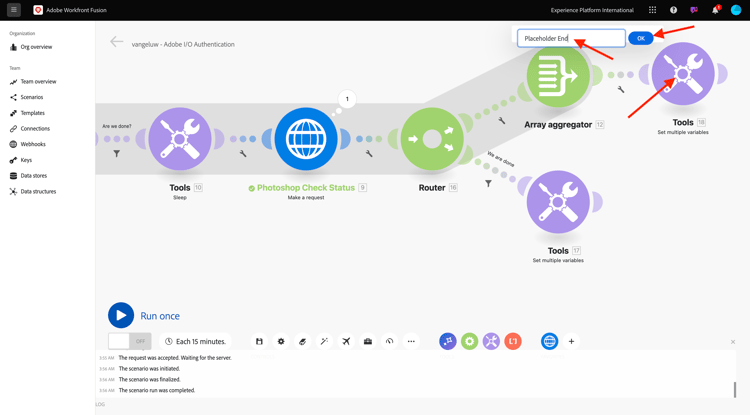
Task: Open the notifications bell
Action: click(x=715, y=10)
